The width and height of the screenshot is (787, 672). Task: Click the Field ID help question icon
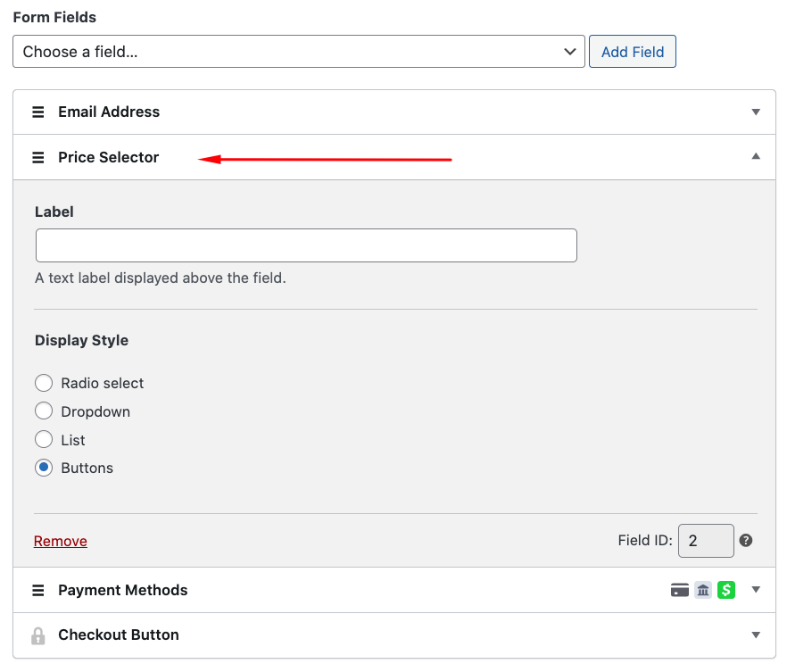(746, 541)
